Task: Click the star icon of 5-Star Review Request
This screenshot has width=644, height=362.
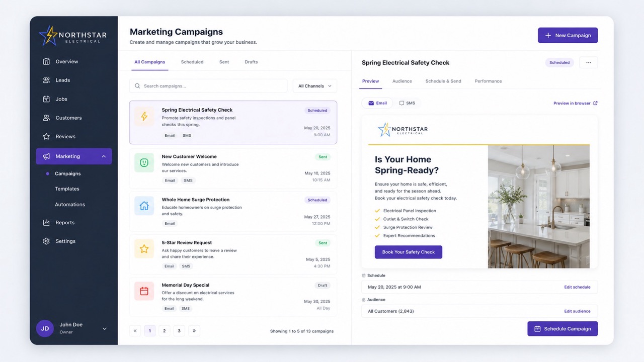Action: coord(144,248)
